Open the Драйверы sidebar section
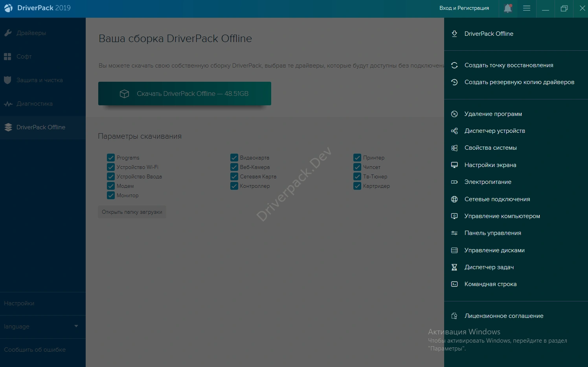Viewport: 588px width, 367px height. pos(43,33)
